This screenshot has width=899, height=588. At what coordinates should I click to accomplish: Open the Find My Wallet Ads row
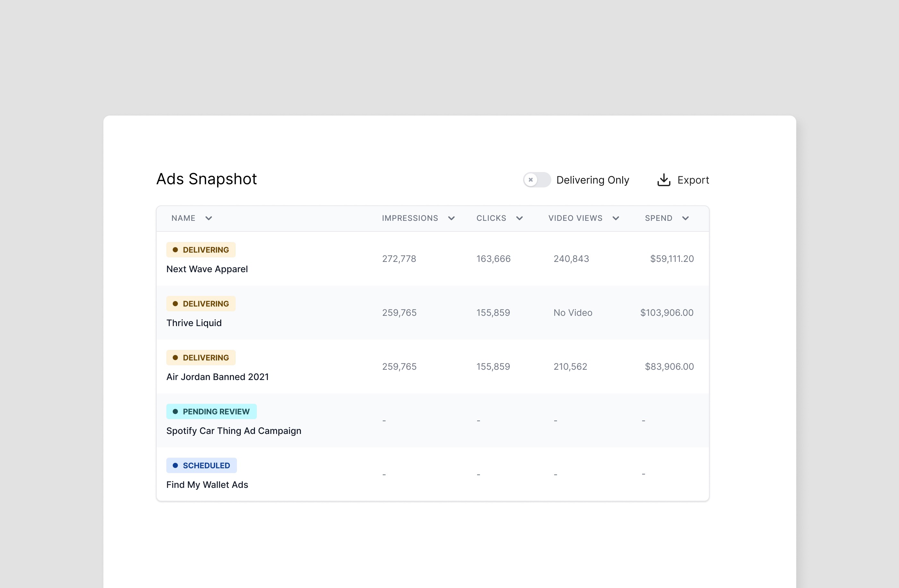pyautogui.click(x=207, y=485)
